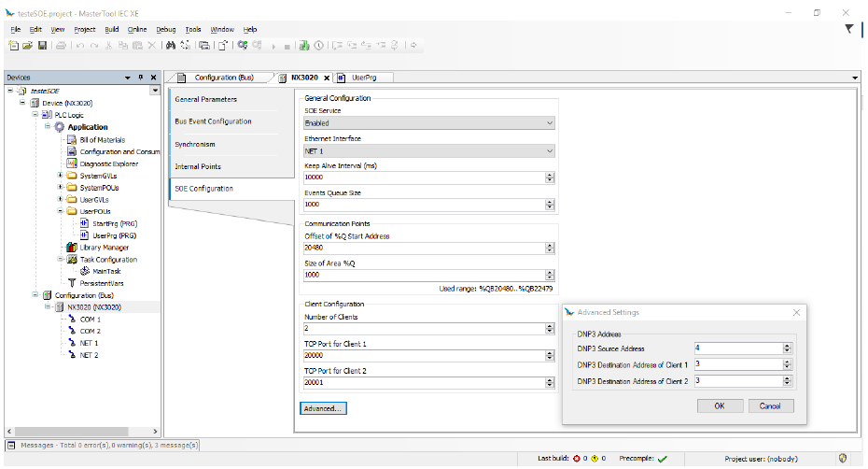
Task: Close the NX3020 tab with its X
Action: coord(327,78)
